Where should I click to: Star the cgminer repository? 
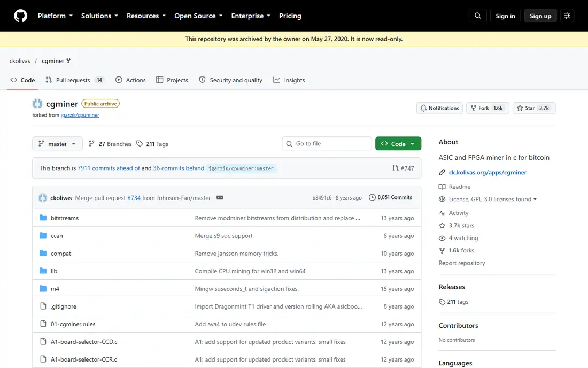pyautogui.click(x=534, y=108)
